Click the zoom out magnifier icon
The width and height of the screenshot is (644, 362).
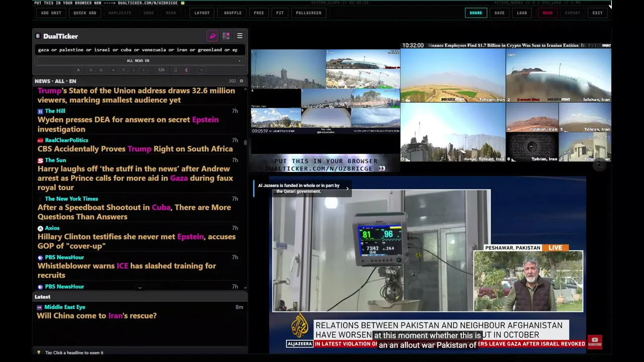point(91,70)
